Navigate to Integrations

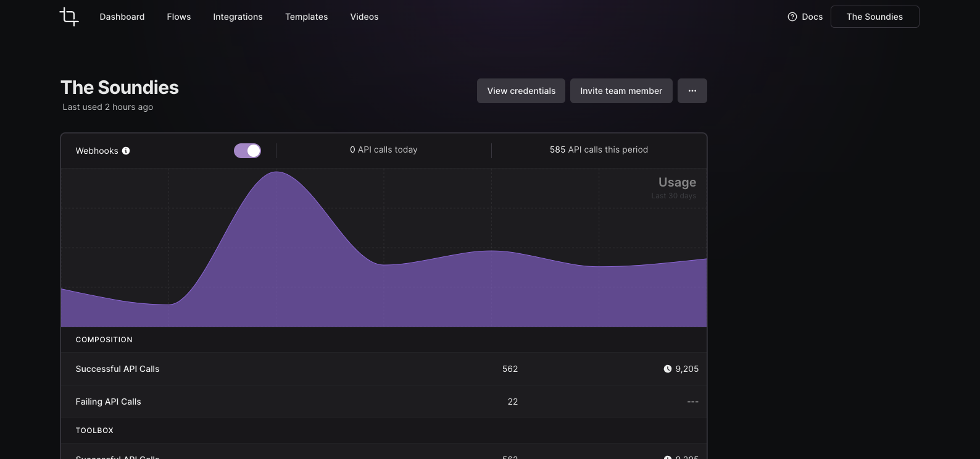click(238, 17)
